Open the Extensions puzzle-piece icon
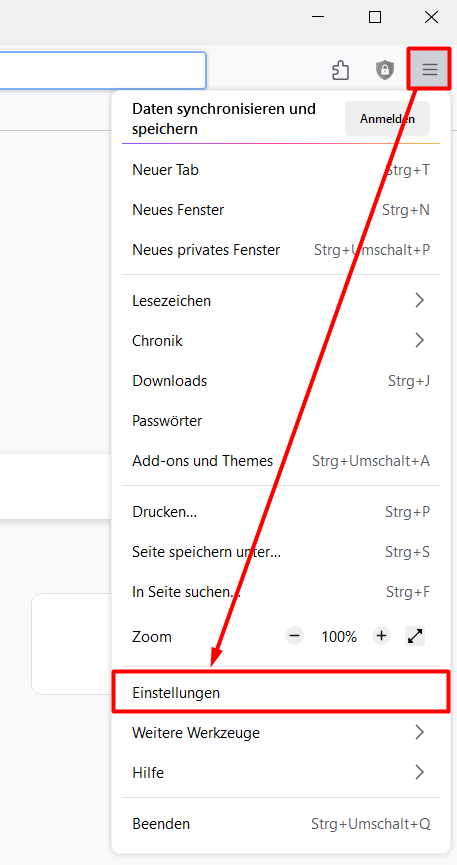 341,70
